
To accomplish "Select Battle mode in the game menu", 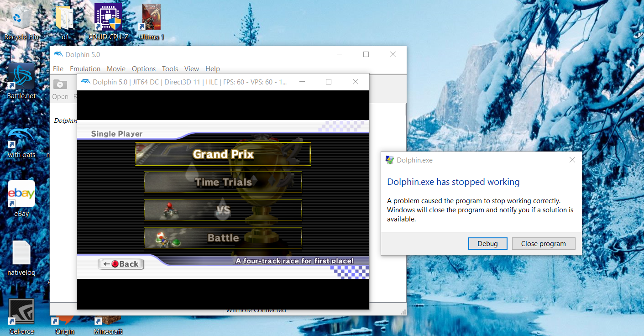I will point(223,238).
